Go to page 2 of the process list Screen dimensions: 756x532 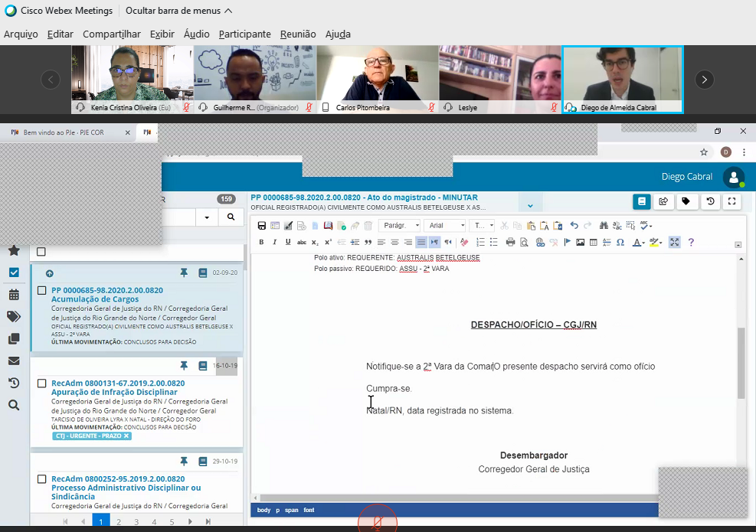pos(118,522)
